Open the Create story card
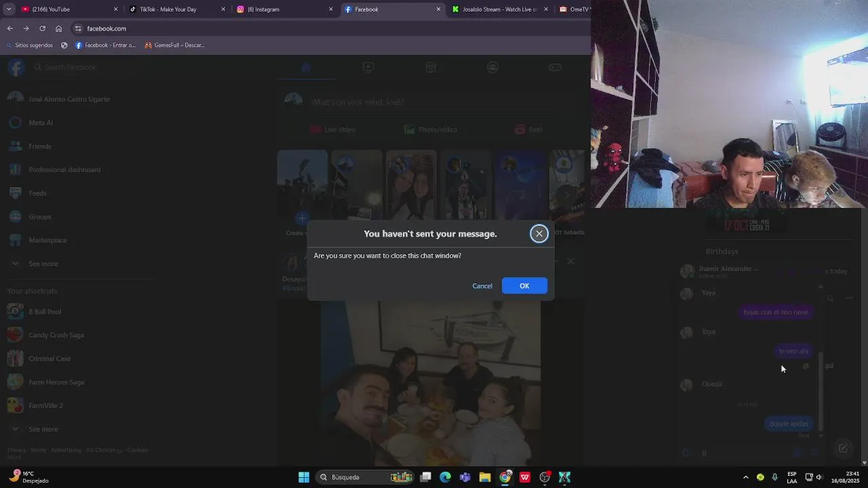 (302, 195)
